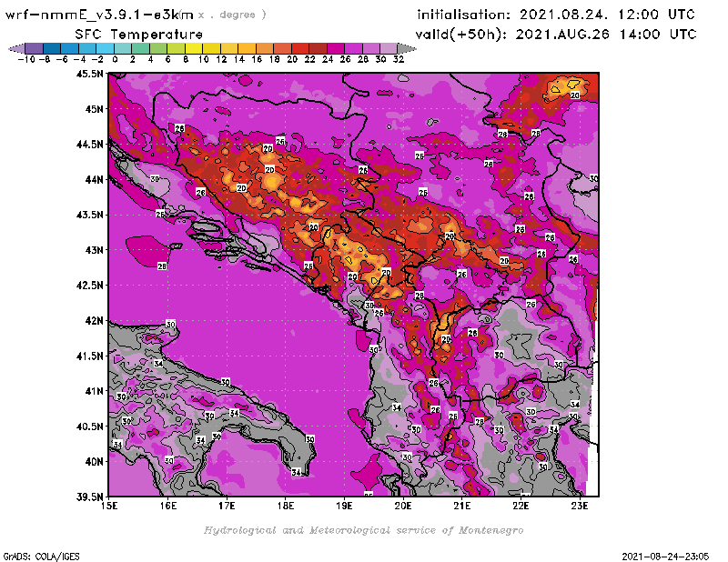Click the '43N' latitude axis label

(x=95, y=250)
